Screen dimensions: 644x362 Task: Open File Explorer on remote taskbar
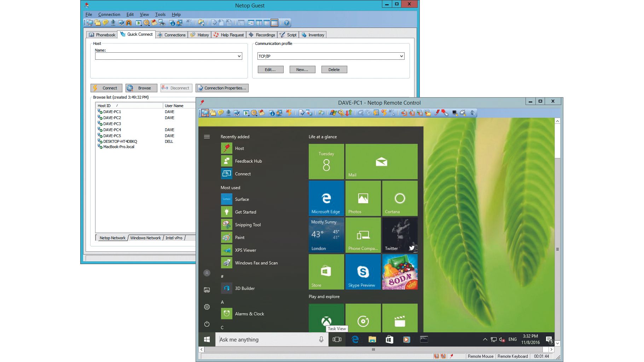(x=372, y=339)
